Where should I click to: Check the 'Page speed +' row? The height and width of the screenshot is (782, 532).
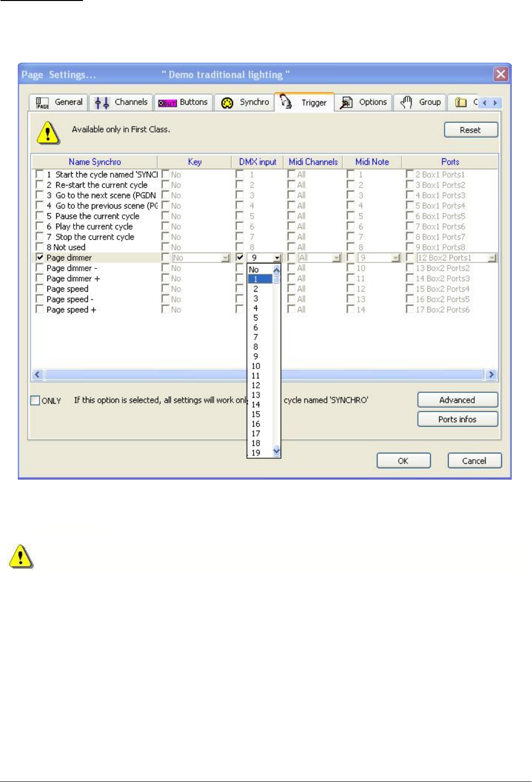click(39, 309)
